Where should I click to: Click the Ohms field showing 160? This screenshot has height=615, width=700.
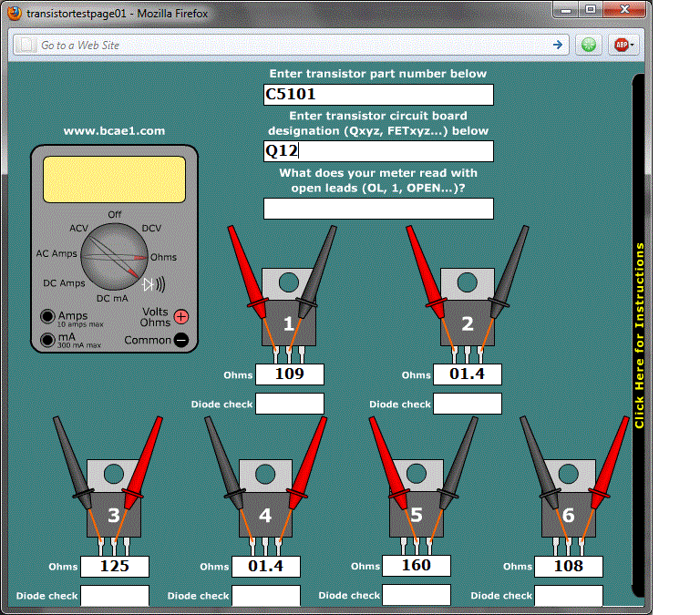(x=417, y=566)
